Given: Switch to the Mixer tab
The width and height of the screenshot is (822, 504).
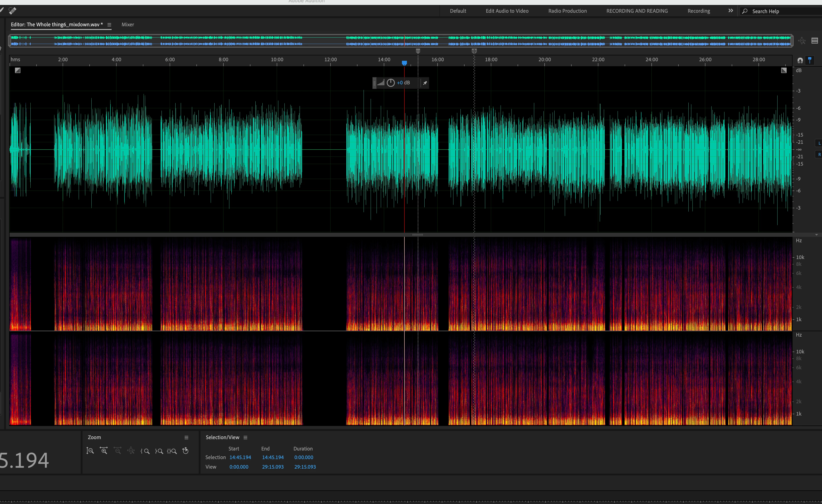Looking at the screenshot, I should click(128, 25).
